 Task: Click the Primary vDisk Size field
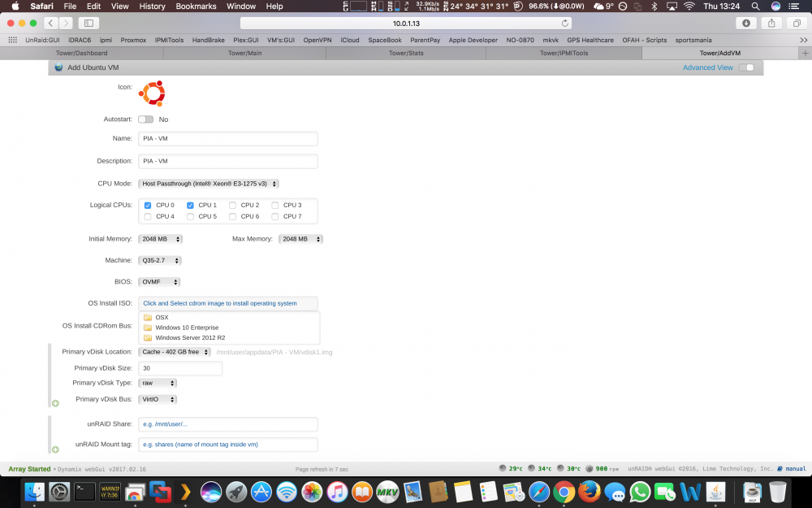pyautogui.click(x=180, y=368)
